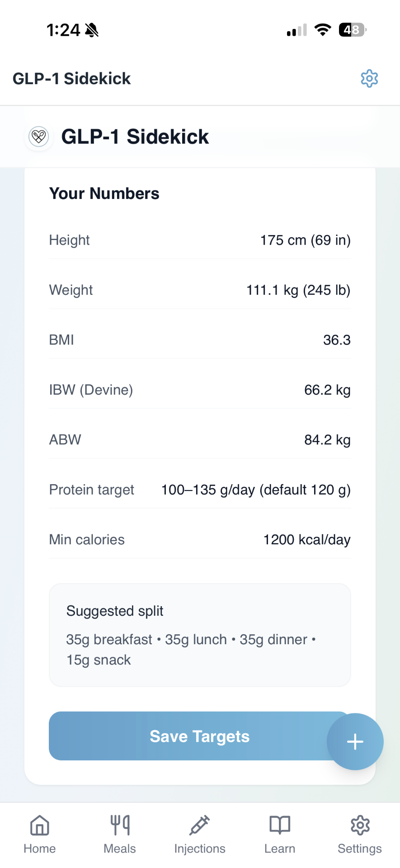Viewport: 400px width, 868px height.
Task: Tap the Wi-Fi icon in status bar
Action: coord(323,30)
